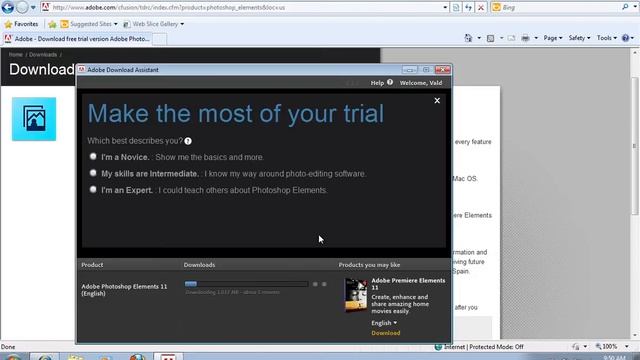Open the Tools menu
Screen dimensions: 640x360
pos(607,38)
